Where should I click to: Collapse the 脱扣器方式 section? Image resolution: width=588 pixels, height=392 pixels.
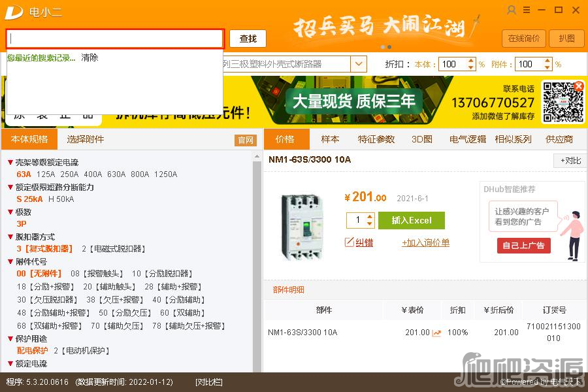(x=10, y=237)
